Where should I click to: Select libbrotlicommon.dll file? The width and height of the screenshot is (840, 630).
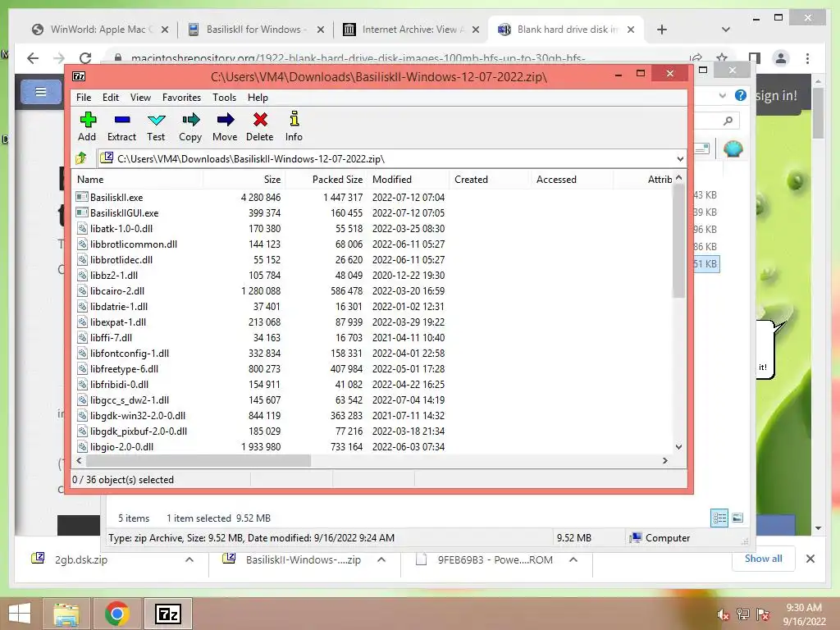134,244
